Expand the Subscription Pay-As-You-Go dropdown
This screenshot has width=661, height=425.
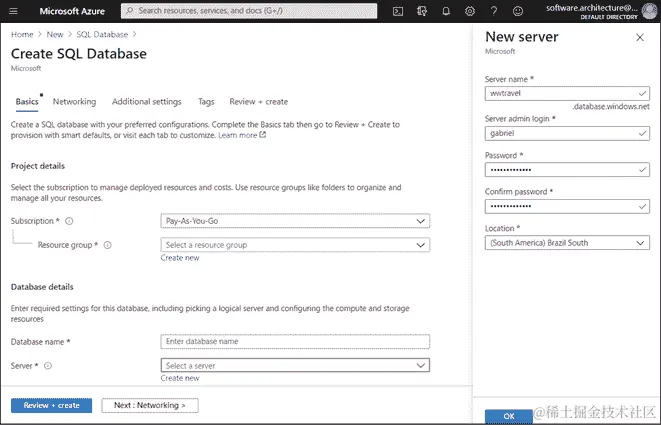(295, 221)
